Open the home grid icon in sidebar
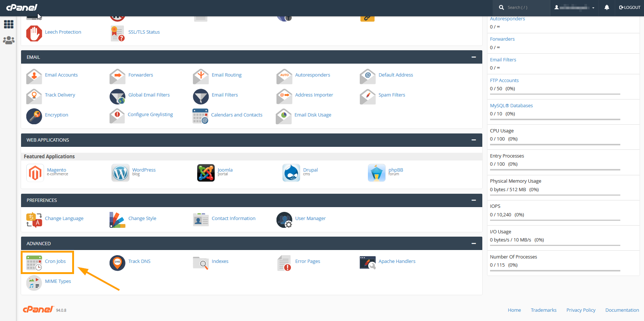Screen dimensions: 644x321 [9, 24]
